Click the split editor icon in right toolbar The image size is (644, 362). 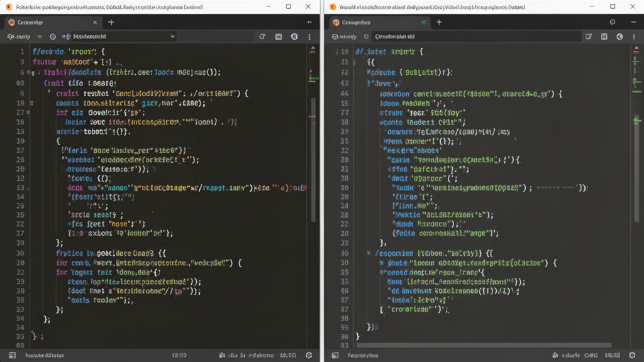tap(589, 36)
